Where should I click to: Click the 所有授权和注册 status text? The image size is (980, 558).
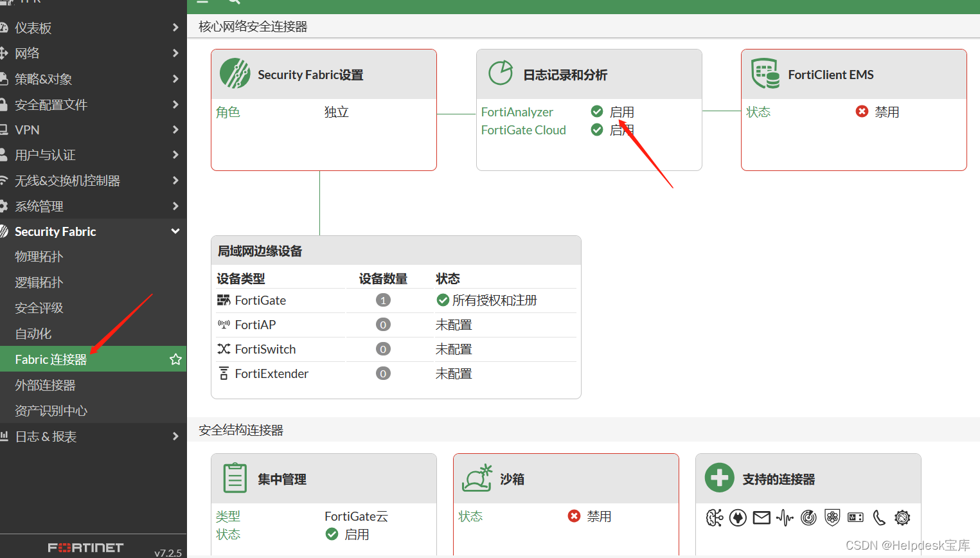point(495,300)
